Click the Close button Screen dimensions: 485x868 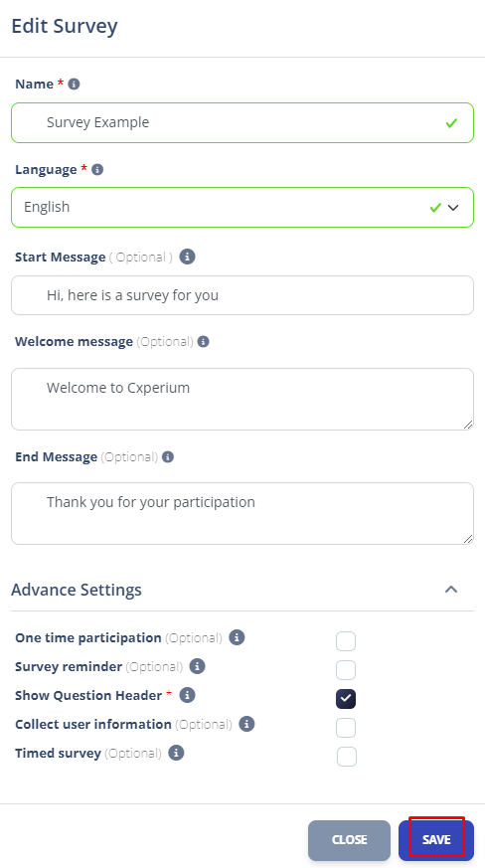350,840
